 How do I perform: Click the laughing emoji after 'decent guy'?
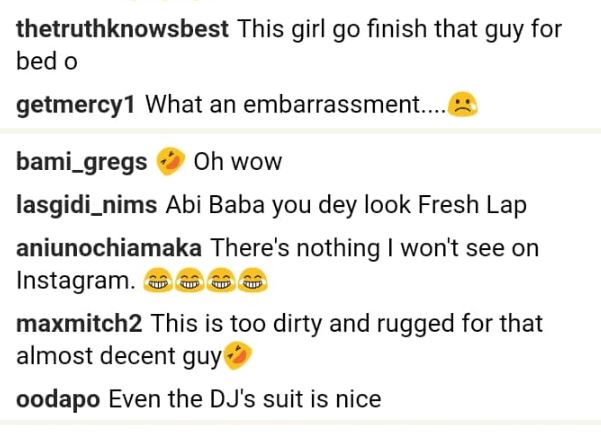[237, 355]
